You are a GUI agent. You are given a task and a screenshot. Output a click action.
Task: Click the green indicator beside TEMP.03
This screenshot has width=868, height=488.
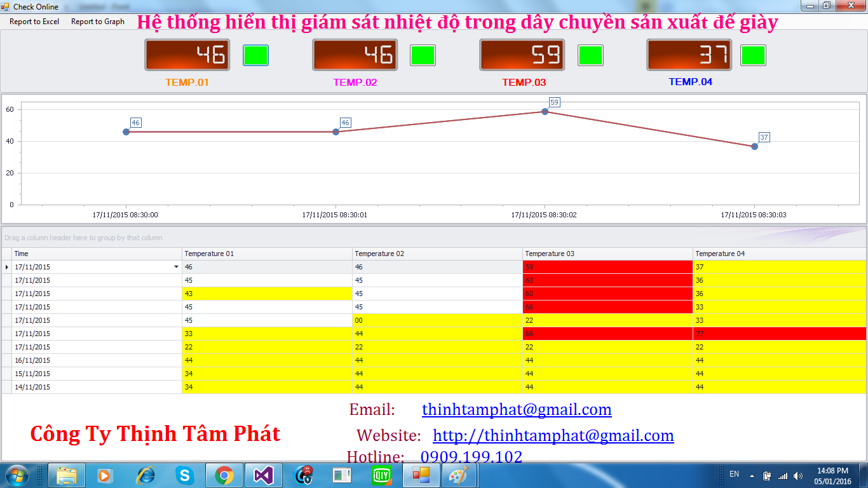tap(590, 55)
